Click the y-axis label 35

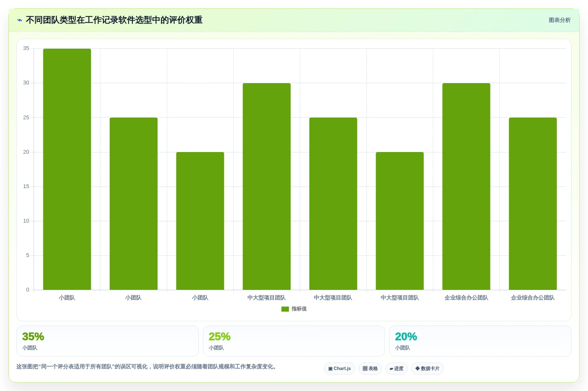(x=26, y=48)
